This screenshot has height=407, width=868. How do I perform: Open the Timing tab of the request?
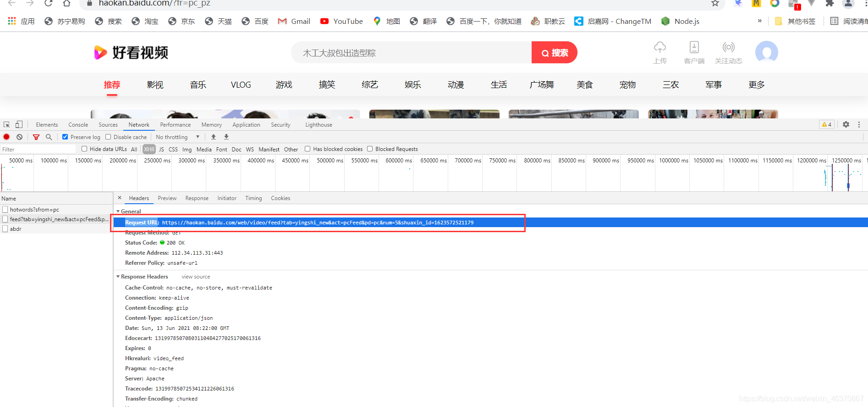click(x=253, y=198)
